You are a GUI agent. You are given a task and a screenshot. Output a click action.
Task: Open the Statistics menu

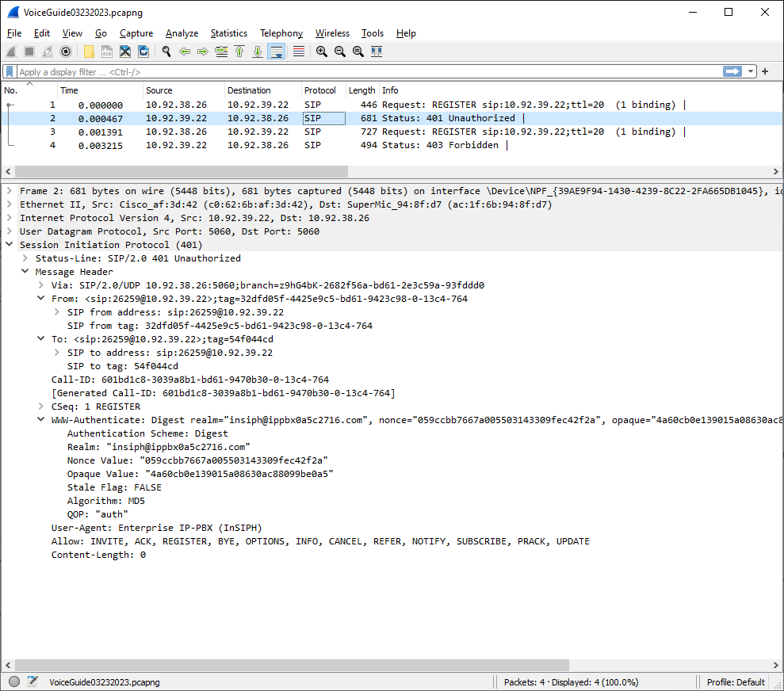pos(228,33)
